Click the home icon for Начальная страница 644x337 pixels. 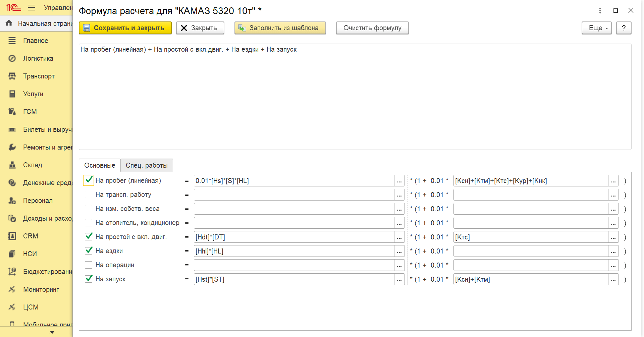9,23
